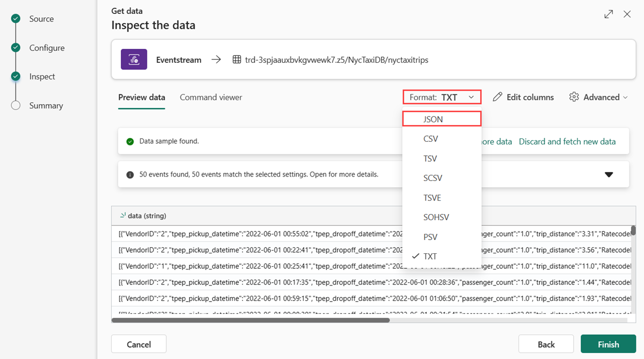Select row with pickup datetime 2022-06-01 00:17:35
The width and height of the screenshot is (644, 359).
(371, 282)
